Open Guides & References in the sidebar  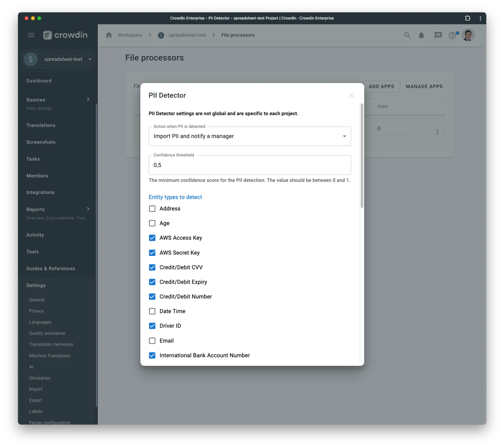tap(51, 269)
